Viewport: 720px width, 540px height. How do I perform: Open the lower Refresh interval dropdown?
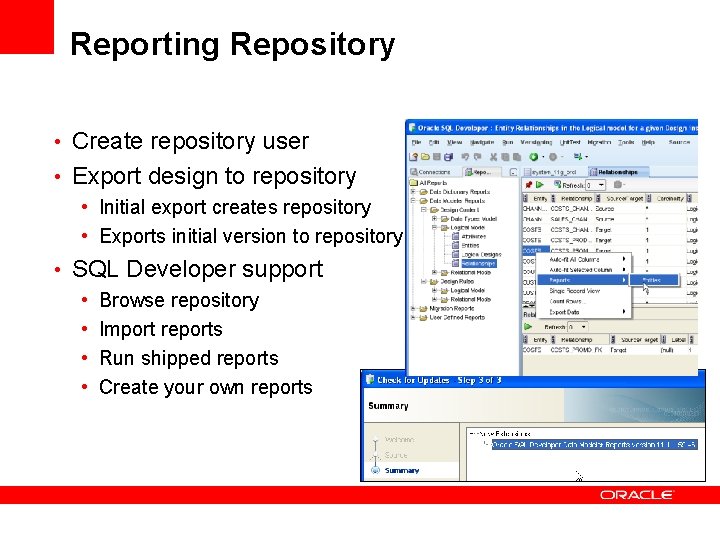[583, 327]
